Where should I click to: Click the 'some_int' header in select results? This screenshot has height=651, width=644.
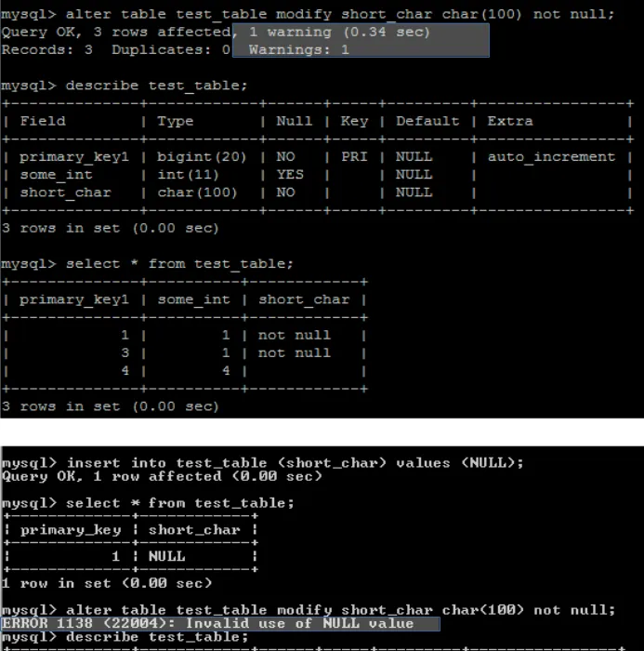(x=194, y=299)
